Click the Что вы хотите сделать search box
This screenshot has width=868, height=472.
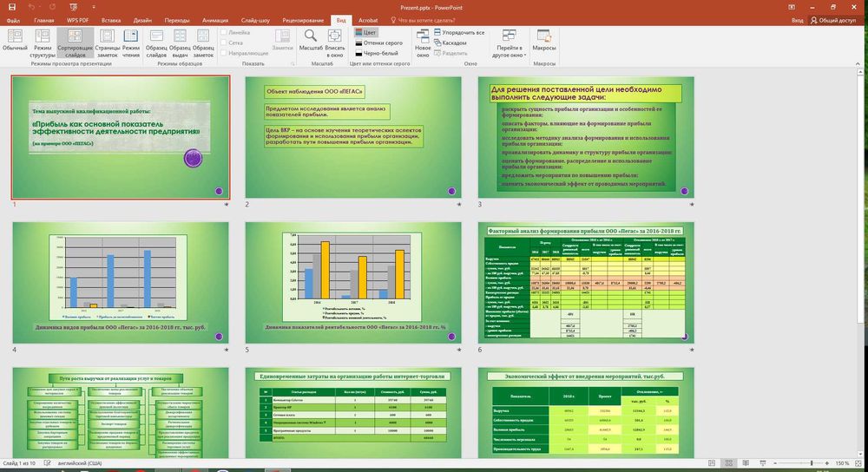423,21
